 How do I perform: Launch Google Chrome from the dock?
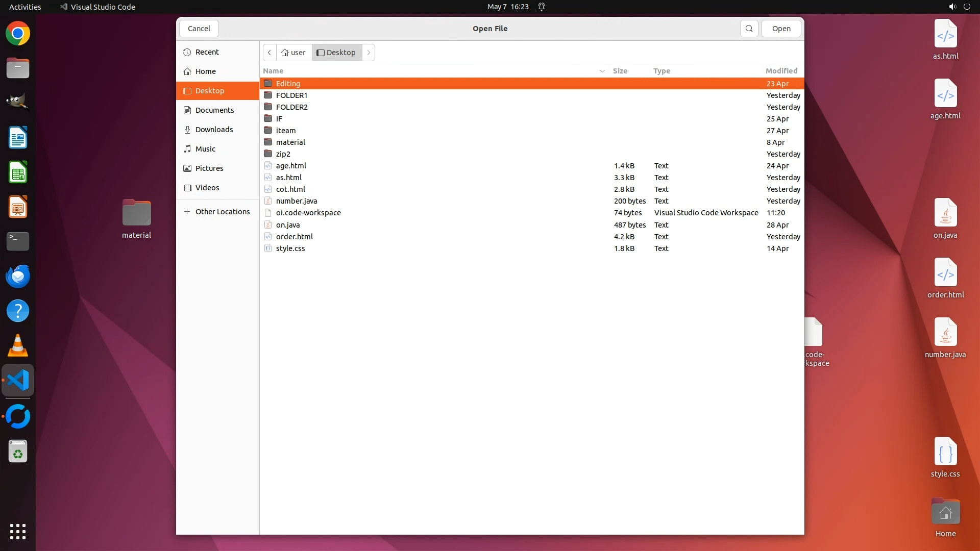pos(18,34)
